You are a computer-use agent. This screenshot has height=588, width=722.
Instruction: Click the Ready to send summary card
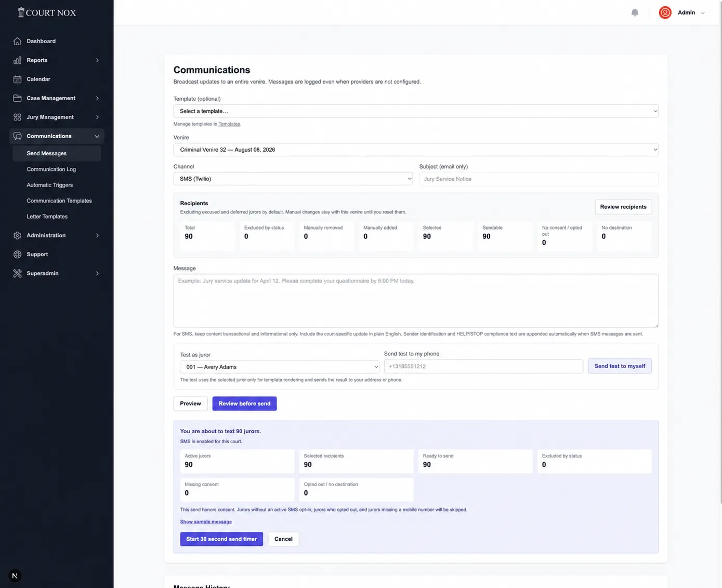(476, 461)
